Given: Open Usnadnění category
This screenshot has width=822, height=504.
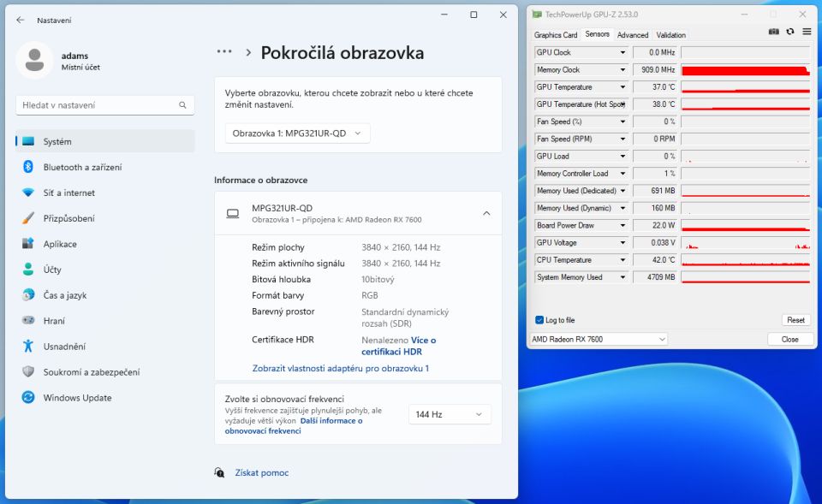Looking at the screenshot, I should (x=105, y=347).
